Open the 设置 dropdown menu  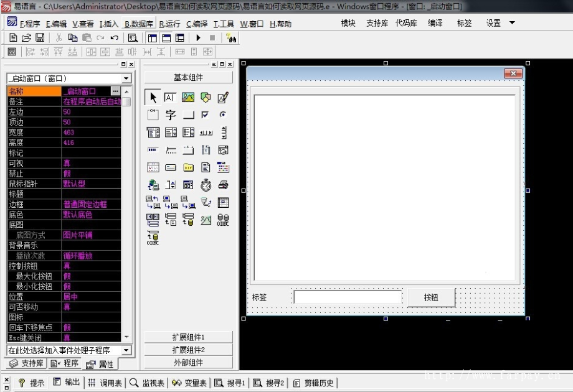491,23
